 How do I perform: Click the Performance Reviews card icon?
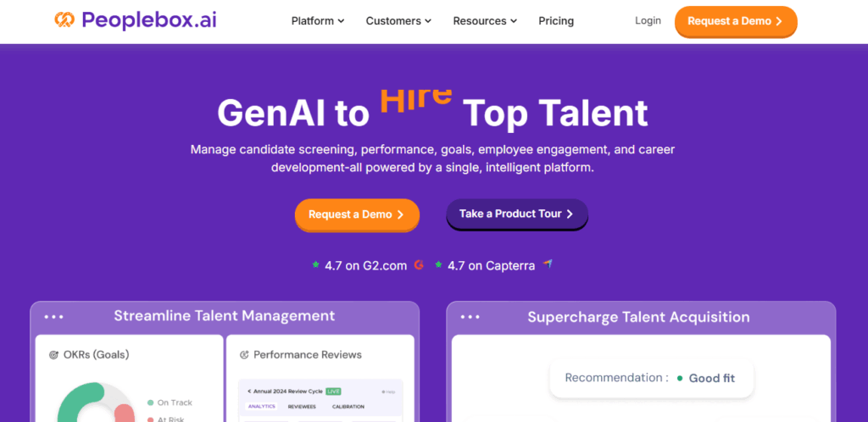coord(245,355)
